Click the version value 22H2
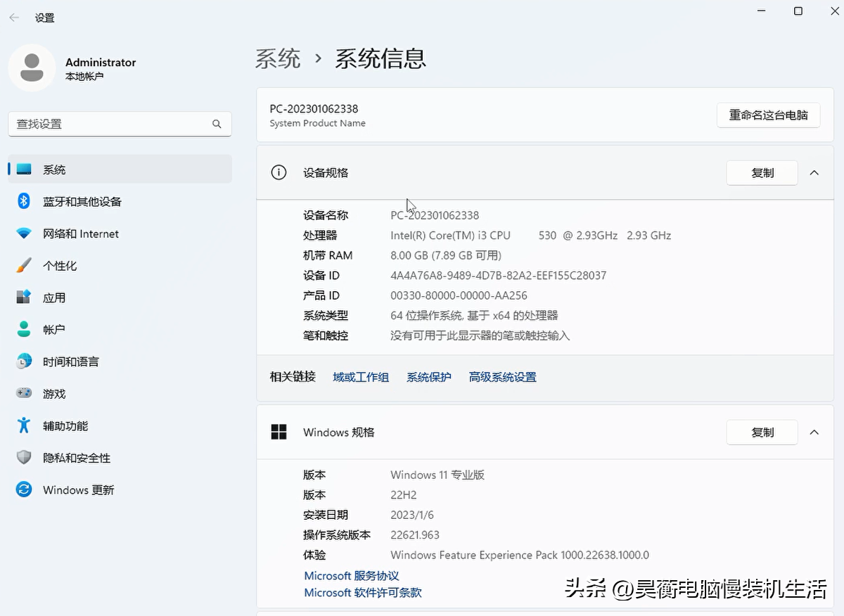The image size is (844, 616). point(404,495)
